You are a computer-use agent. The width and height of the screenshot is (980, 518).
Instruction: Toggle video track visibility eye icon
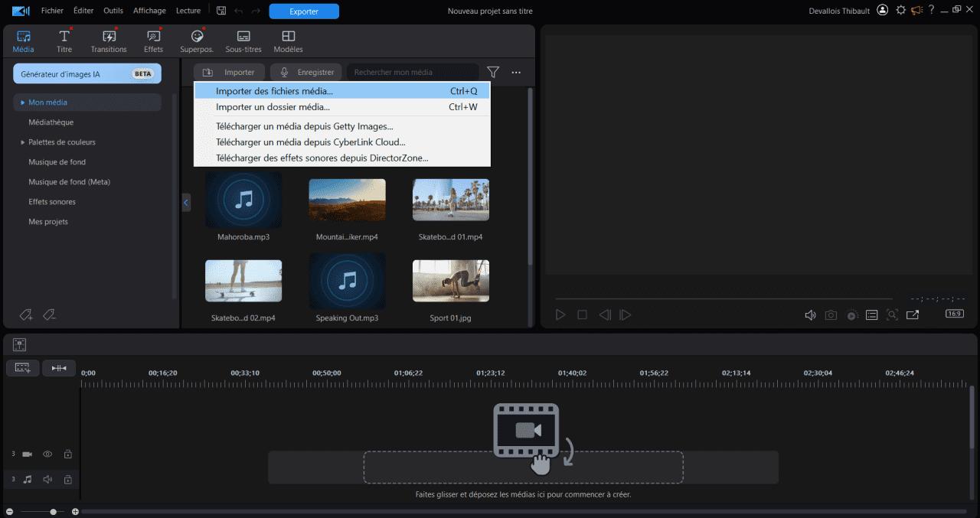point(47,454)
